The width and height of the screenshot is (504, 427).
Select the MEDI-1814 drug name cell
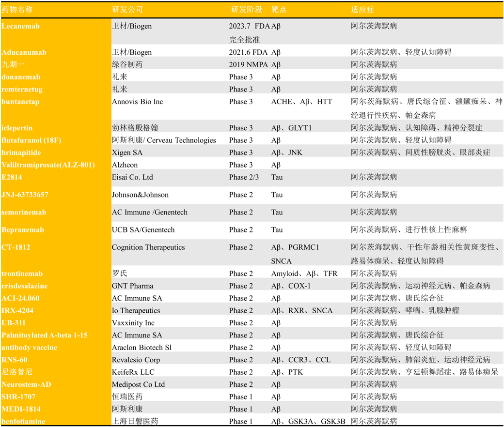point(21,409)
